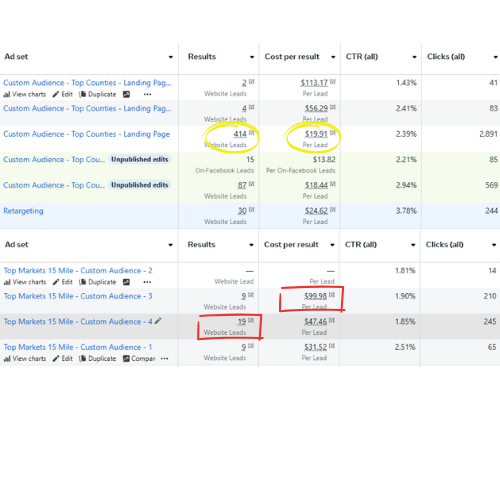500x500 pixels.
Task: Open the lower CTR (all) column dropdown
Action: coord(413,245)
